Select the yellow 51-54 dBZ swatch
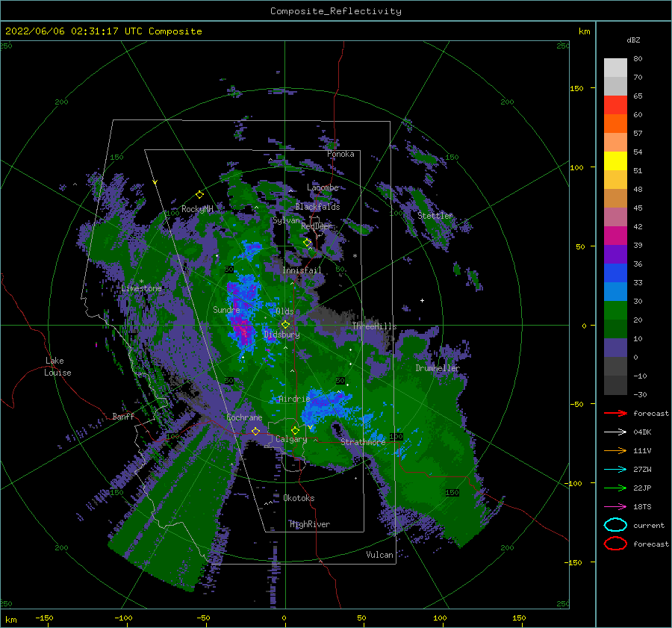This screenshot has height=628, width=672. [x=615, y=161]
